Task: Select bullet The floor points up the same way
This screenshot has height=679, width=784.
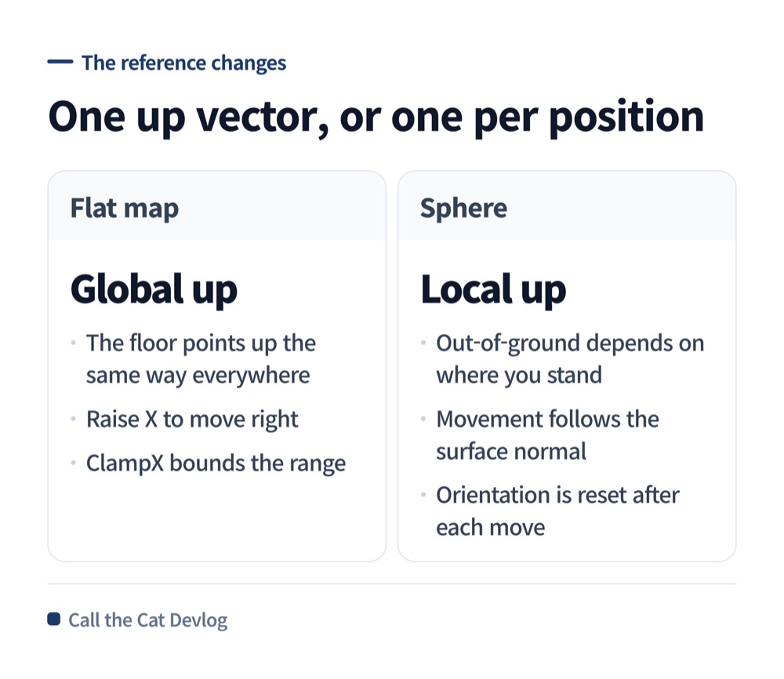Action: point(201,359)
